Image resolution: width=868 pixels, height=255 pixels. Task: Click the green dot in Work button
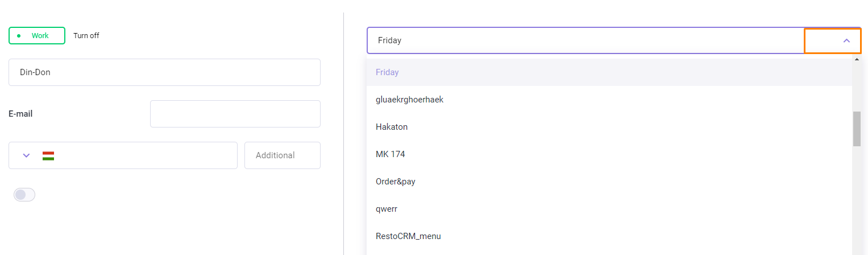pos(19,35)
